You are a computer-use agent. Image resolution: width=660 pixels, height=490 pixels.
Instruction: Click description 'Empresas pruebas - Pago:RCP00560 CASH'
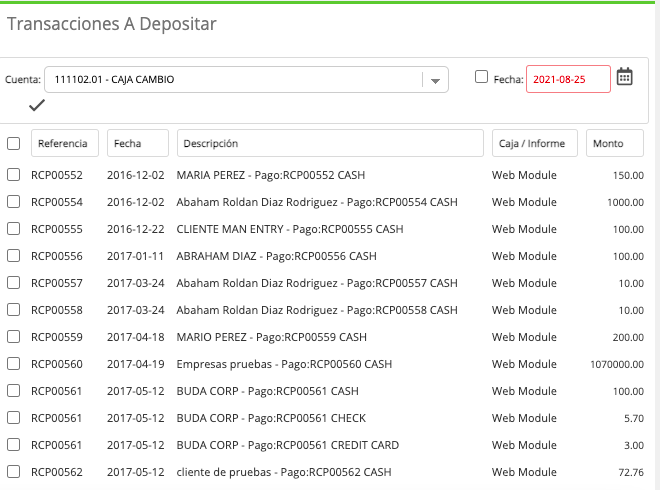[284, 364]
